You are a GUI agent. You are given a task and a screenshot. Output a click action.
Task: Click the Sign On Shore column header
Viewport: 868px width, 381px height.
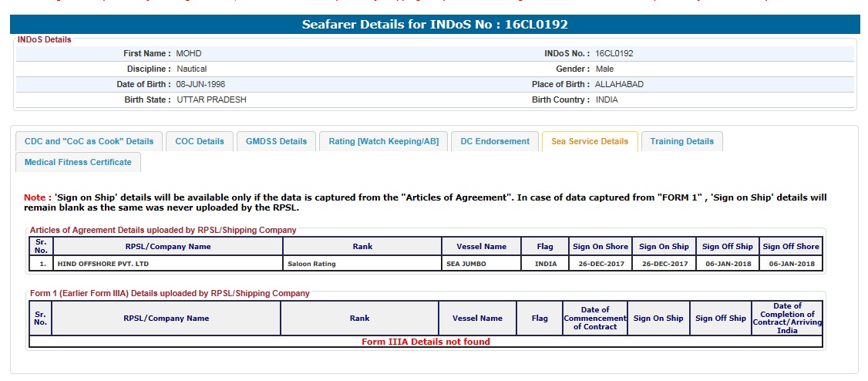[x=600, y=247]
